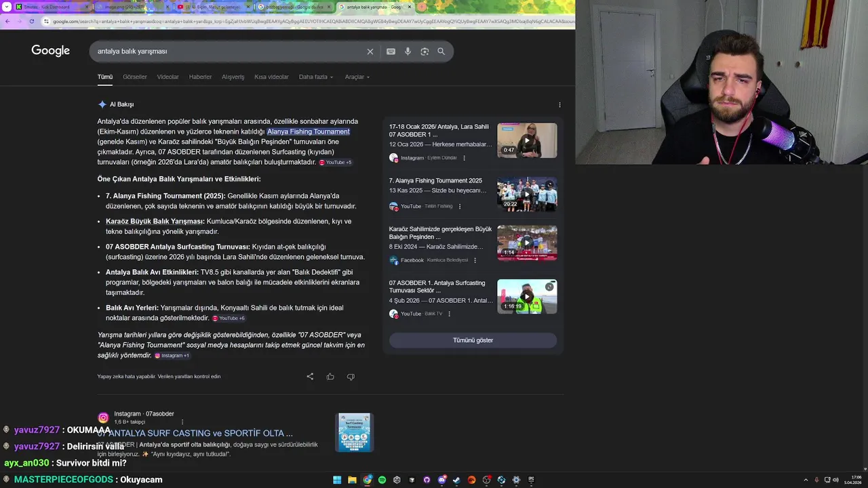Switch to the 'Videolar' tab
This screenshot has width=868, height=488.
[x=168, y=77]
